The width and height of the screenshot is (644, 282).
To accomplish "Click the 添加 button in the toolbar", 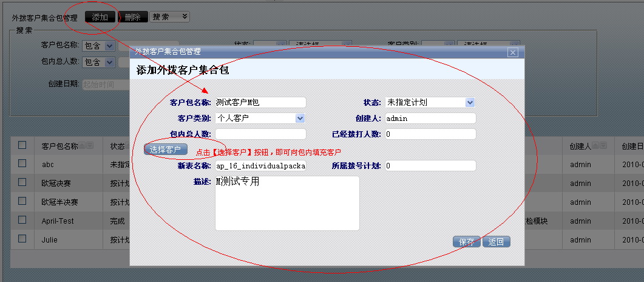I will click(x=100, y=17).
